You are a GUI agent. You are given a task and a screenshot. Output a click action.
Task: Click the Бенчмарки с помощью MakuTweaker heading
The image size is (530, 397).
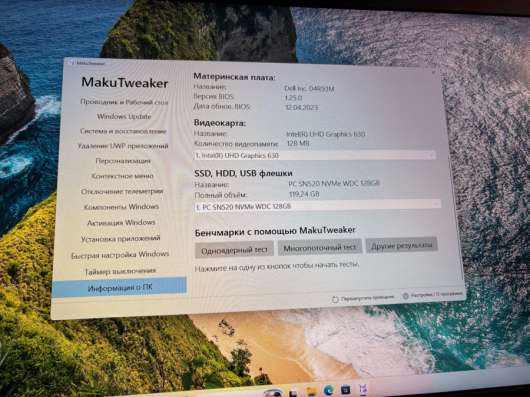pos(275,231)
